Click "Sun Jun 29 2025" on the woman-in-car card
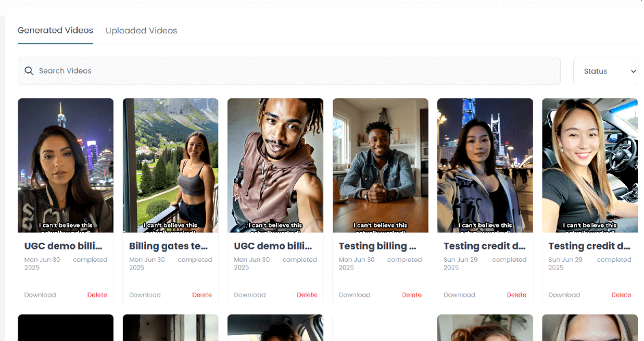This screenshot has width=644, height=341. tap(565, 263)
